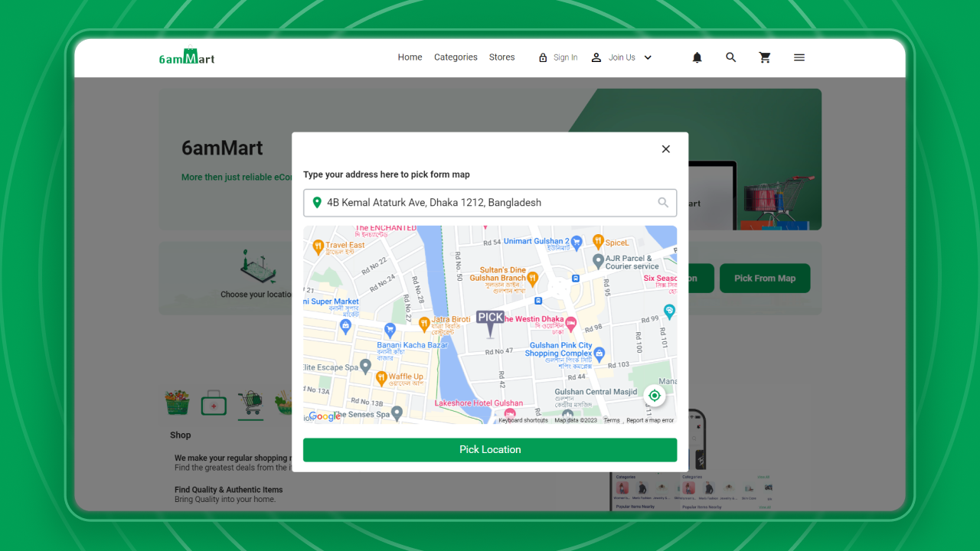Click the PICK marker on the map
Screen dimensions: 980x551
(x=490, y=324)
